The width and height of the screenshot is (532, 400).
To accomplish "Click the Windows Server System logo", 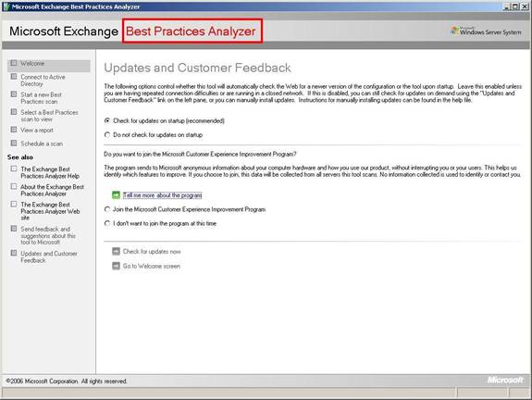I will (486, 31).
